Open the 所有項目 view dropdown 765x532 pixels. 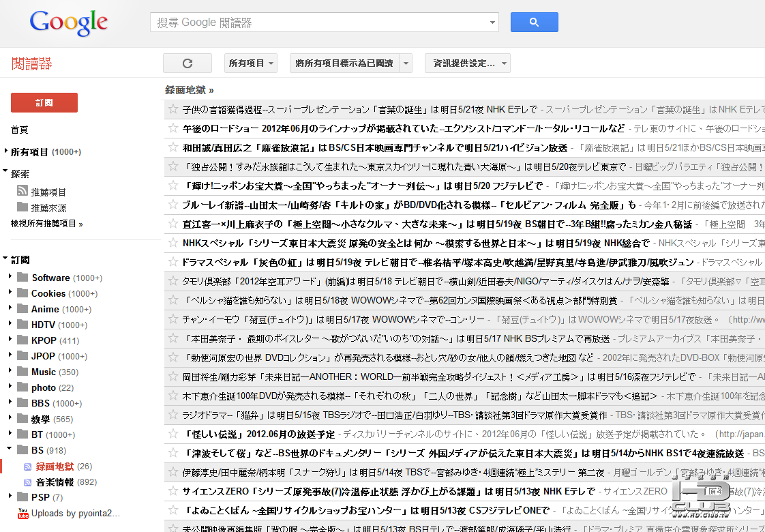251,63
